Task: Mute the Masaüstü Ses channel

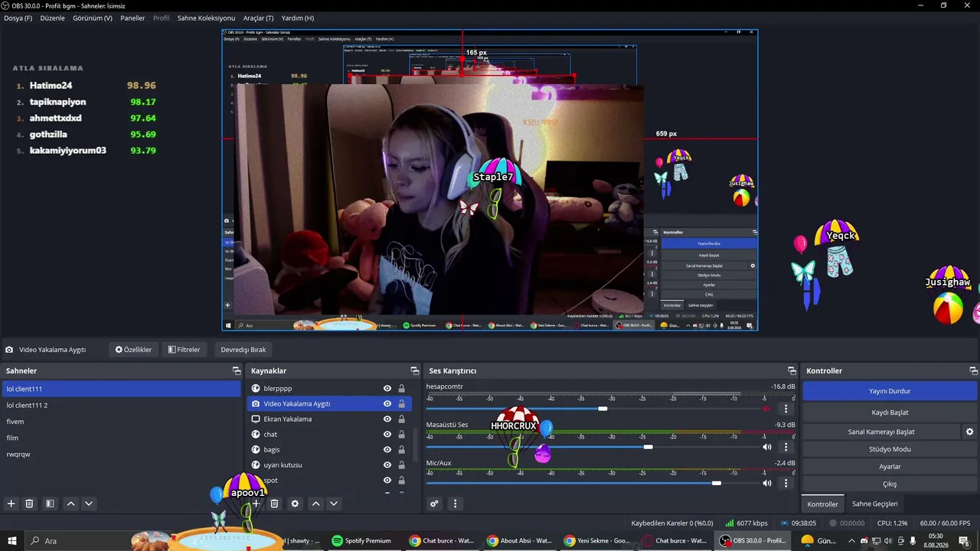Action: [x=767, y=447]
